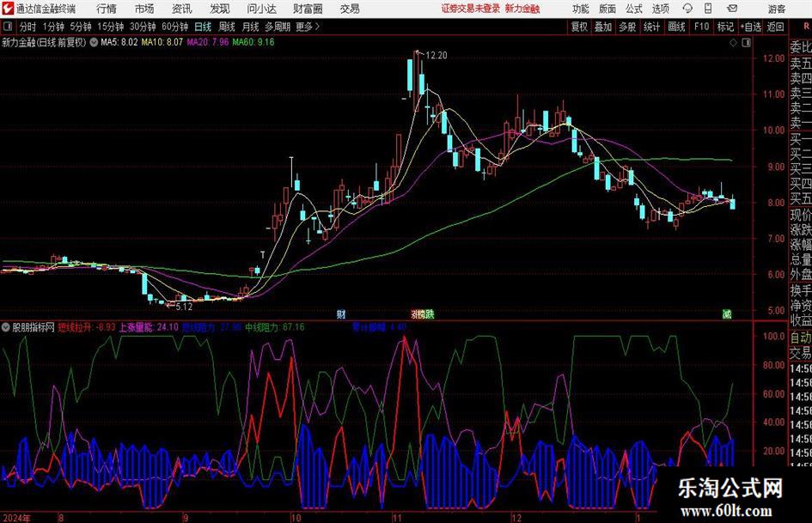Click the 中线阻力: 67.16 indicator label
Viewport: 812px width, 523px height.
coord(274,327)
